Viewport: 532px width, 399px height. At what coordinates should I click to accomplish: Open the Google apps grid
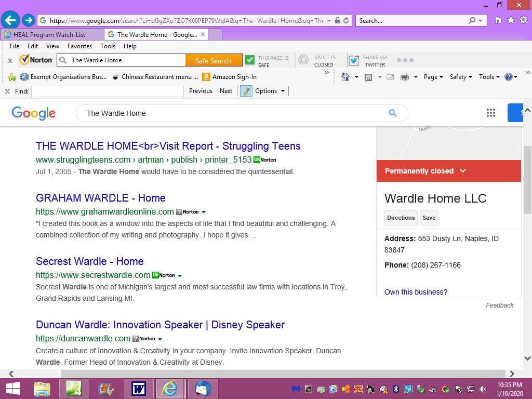490,113
